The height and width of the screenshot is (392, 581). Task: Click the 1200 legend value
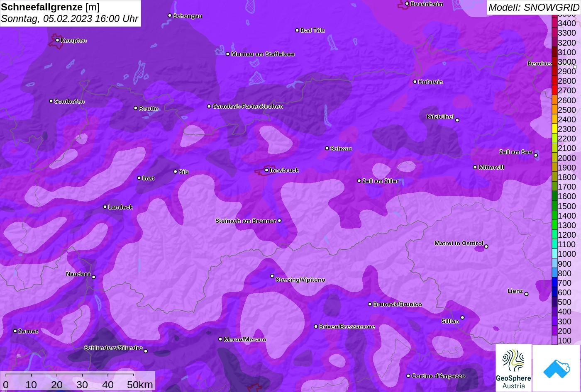coord(567,235)
